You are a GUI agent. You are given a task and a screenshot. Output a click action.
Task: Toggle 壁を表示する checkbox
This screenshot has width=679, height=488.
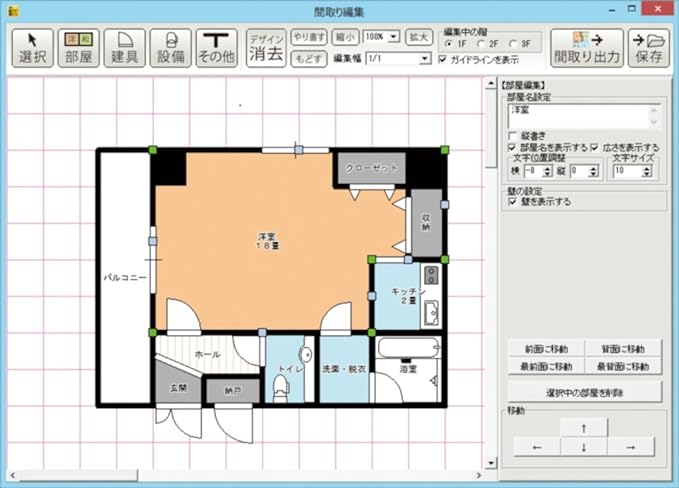click(x=512, y=202)
